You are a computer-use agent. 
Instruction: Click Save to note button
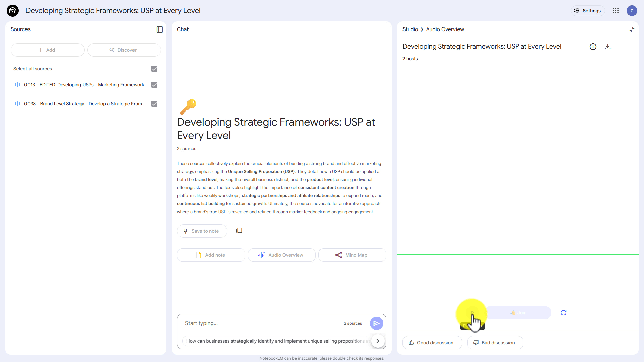tap(202, 231)
